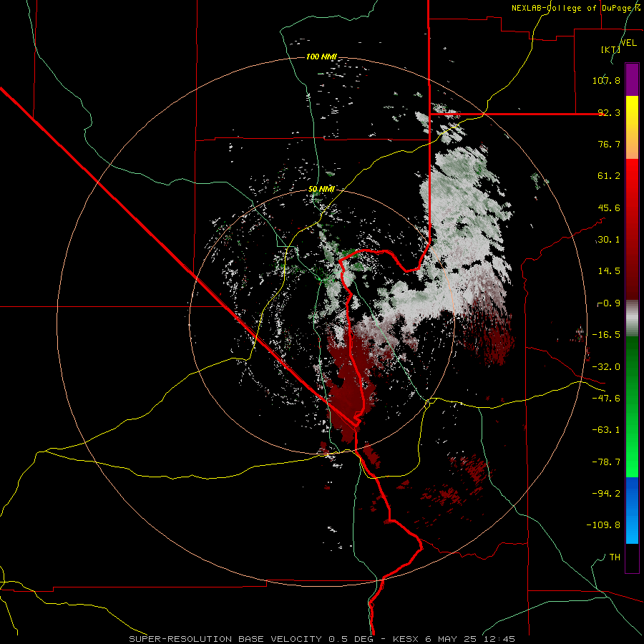644x644 pixels.
Task: Click the TH label below the scale
Action: pos(615,557)
